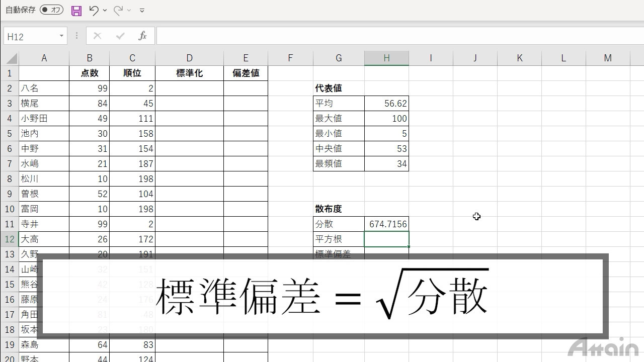The height and width of the screenshot is (362, 644).
Task: Click the formula bar Cancel X icon
Action: [x=97, y=36]
